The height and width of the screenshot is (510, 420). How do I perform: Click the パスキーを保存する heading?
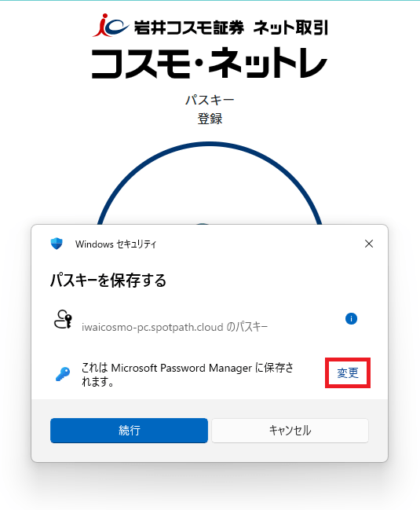coord(108,281)
